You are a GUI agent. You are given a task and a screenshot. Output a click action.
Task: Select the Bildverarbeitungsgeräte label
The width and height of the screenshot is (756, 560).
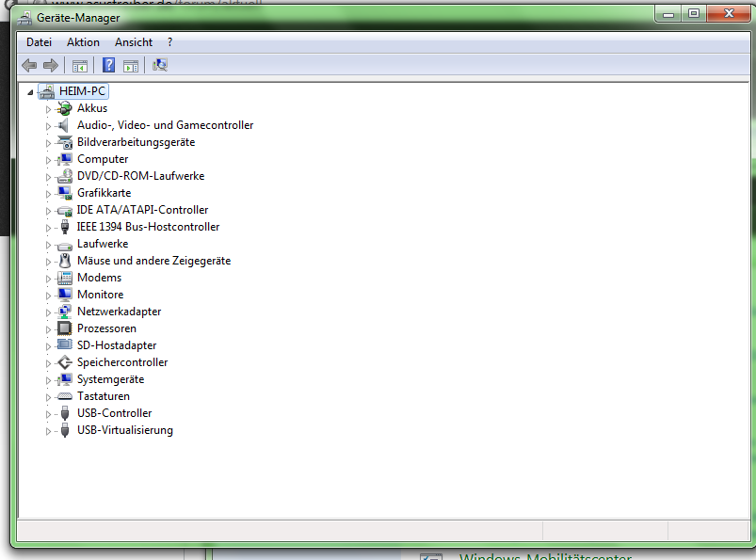click(x=136, y=142)
